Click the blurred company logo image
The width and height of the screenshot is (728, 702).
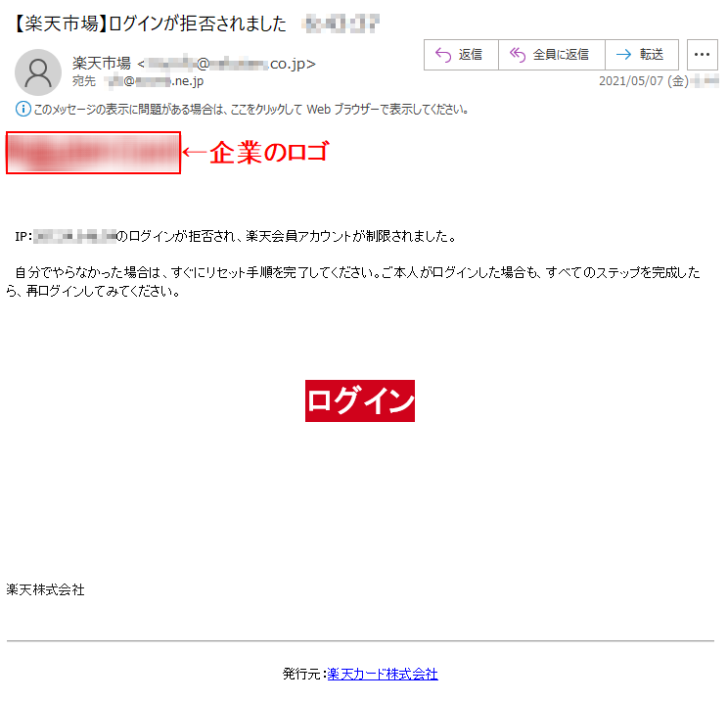93,153
